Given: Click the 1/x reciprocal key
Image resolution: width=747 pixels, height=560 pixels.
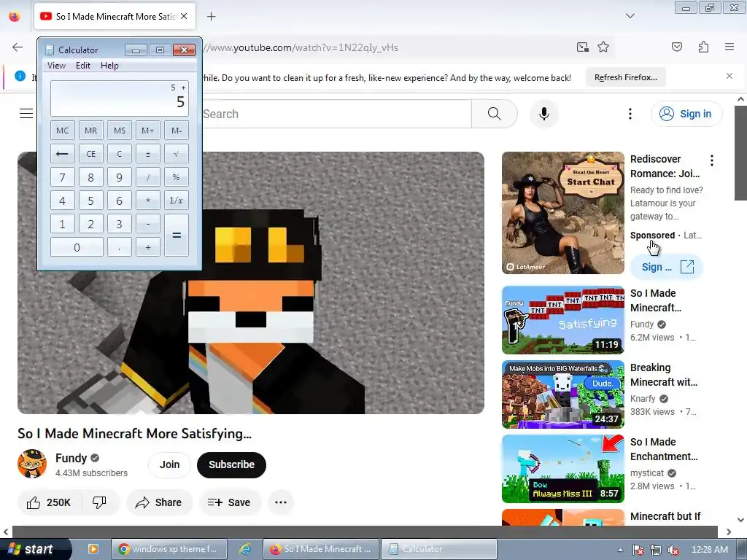Looking at the screenshot, I should coord(177,201).
